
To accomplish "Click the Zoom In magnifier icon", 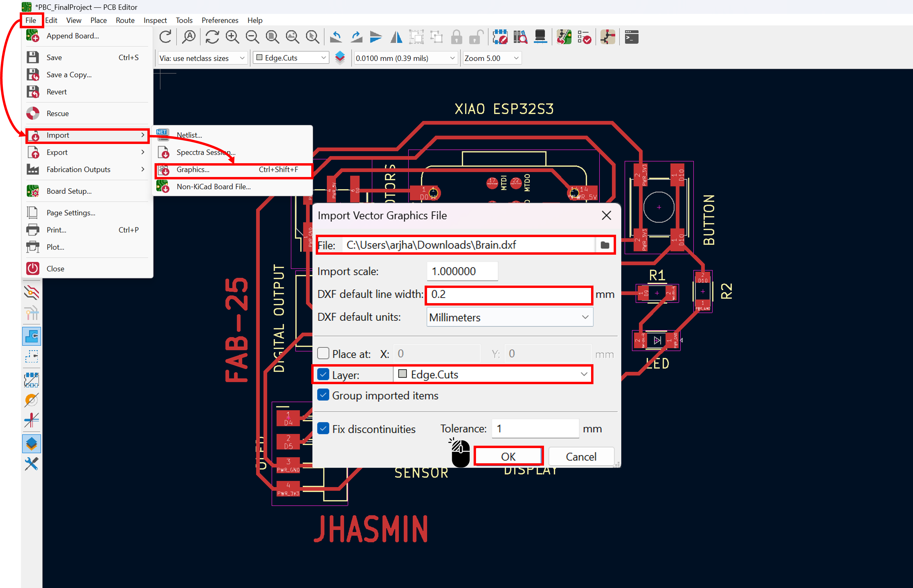I will click(232, 37).
